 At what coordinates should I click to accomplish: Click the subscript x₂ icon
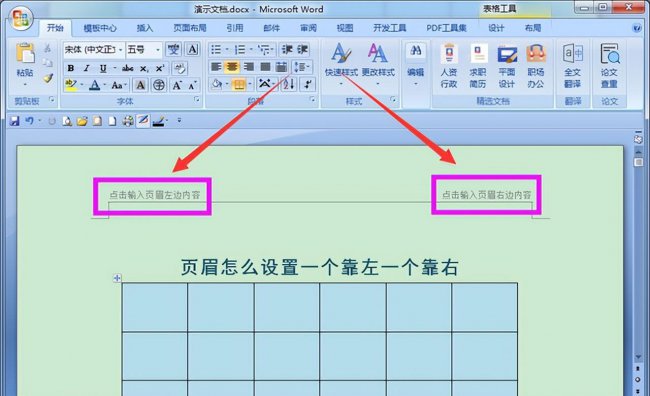point(144,68)
